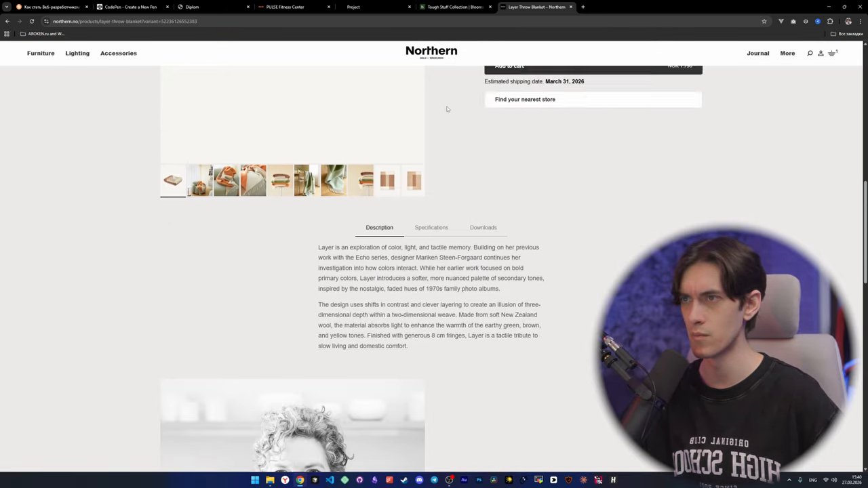
Task: Open volume control in system tray
Action: 834,480
